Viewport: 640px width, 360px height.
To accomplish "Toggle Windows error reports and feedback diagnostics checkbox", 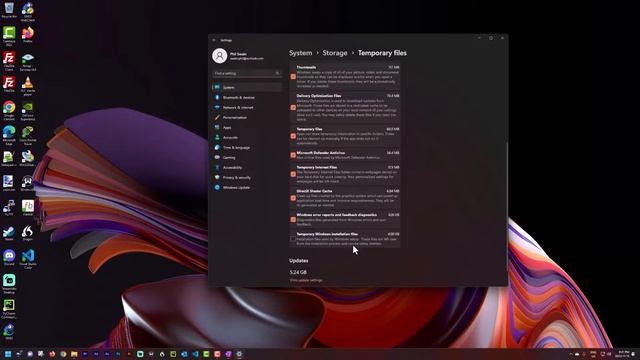I will tap(293, 220).
